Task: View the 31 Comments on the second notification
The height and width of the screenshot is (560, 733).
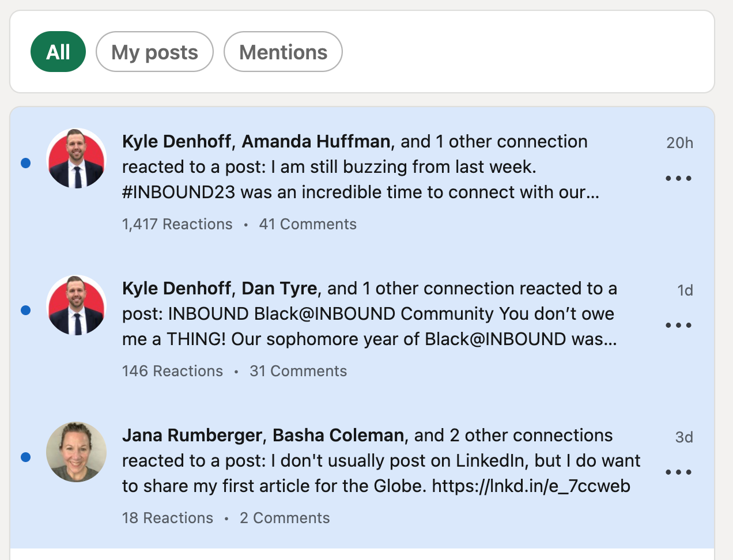Action: pos(299,371)
